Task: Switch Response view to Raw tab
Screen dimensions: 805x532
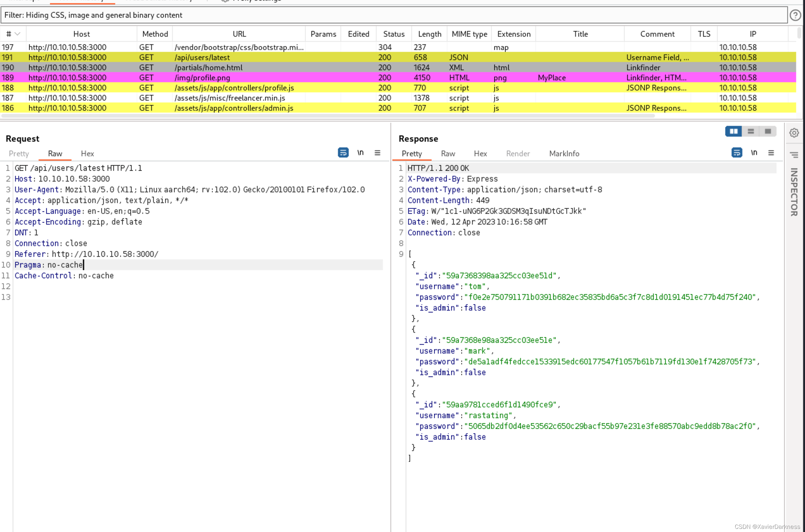Action: (448, 154)
